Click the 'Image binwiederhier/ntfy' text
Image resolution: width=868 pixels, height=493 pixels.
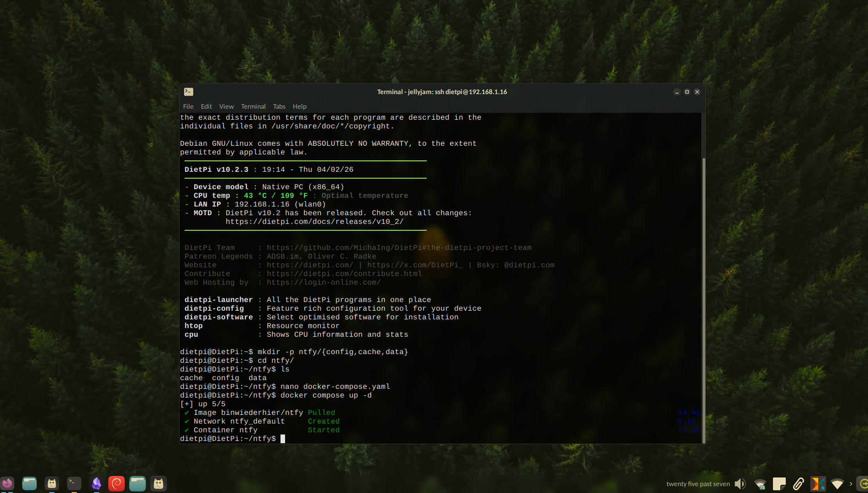pyautogui.click(x=249, y=413)
